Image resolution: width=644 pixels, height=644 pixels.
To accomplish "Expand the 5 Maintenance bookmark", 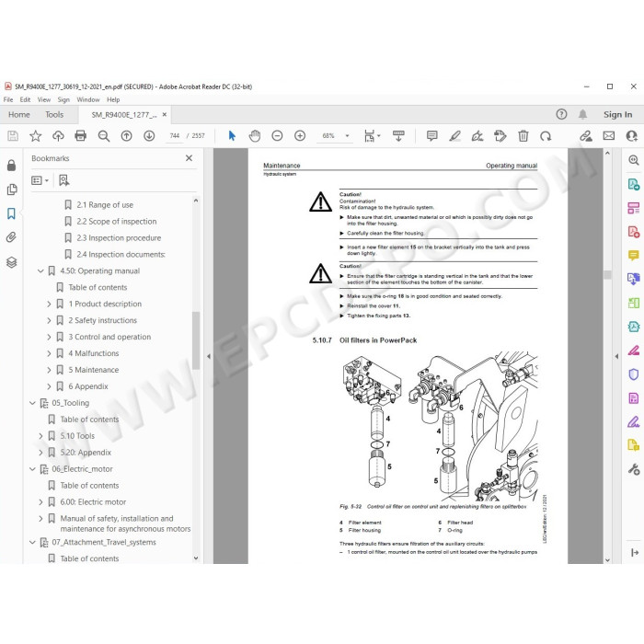I will pos(49,370).
